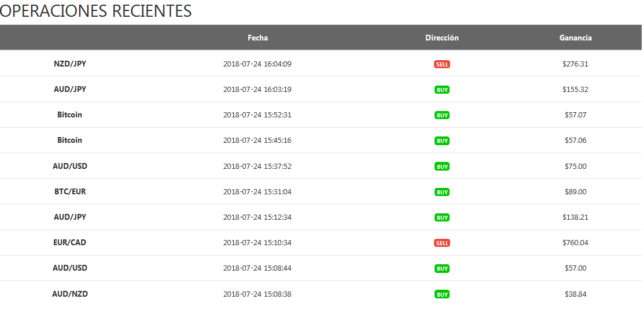Click the date 2018-07-24 15:08:44
644x314 pixels.
[x=257, y=268]
